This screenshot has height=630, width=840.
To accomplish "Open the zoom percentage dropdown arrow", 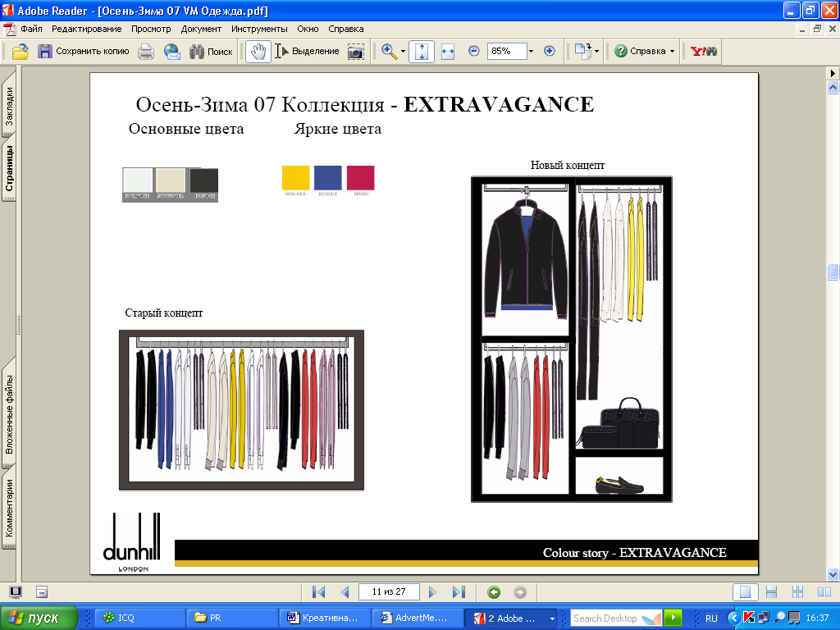I will (531, 51).
